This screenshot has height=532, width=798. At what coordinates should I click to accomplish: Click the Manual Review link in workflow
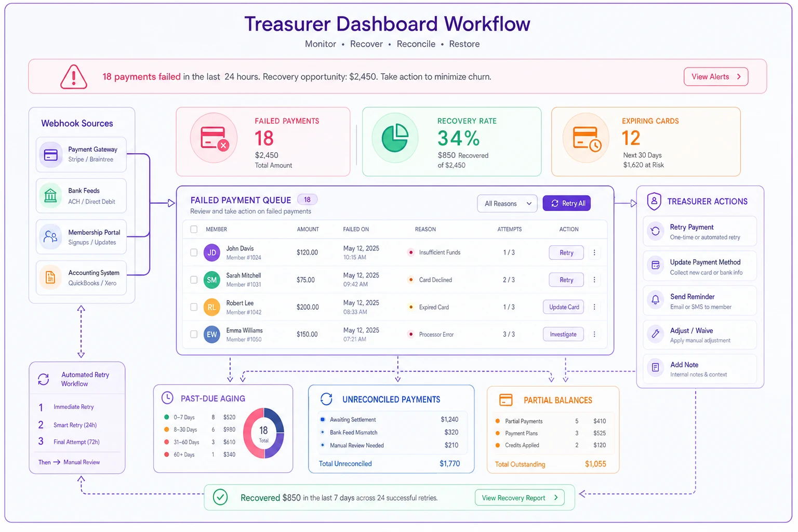[82, 462]
